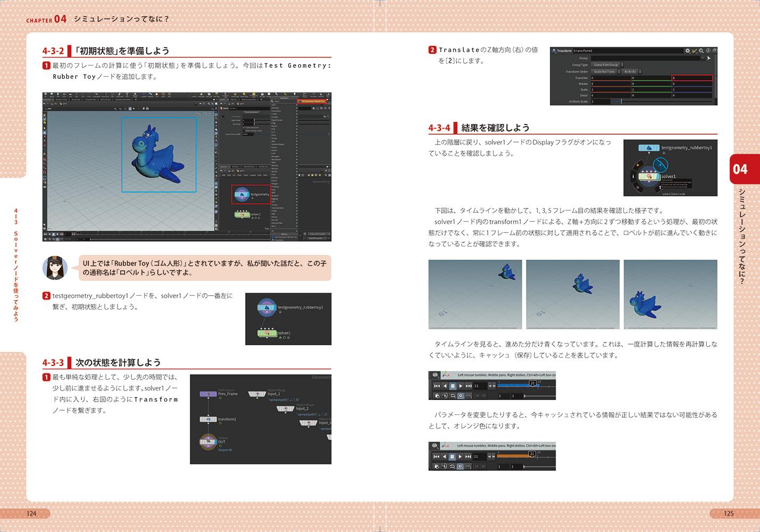Select the transform1 node in the network
The height and width of the screenshot is (532, 760).
tap(208, 419)
